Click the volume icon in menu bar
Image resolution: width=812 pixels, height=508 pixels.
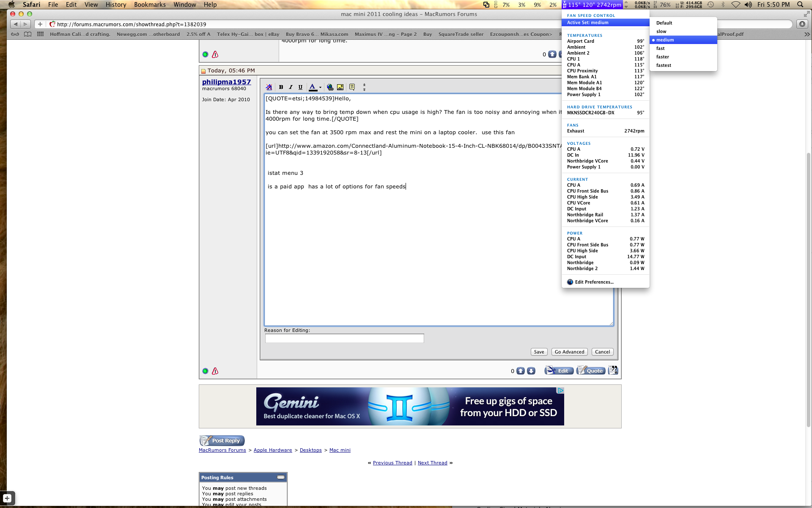(748, 5)
